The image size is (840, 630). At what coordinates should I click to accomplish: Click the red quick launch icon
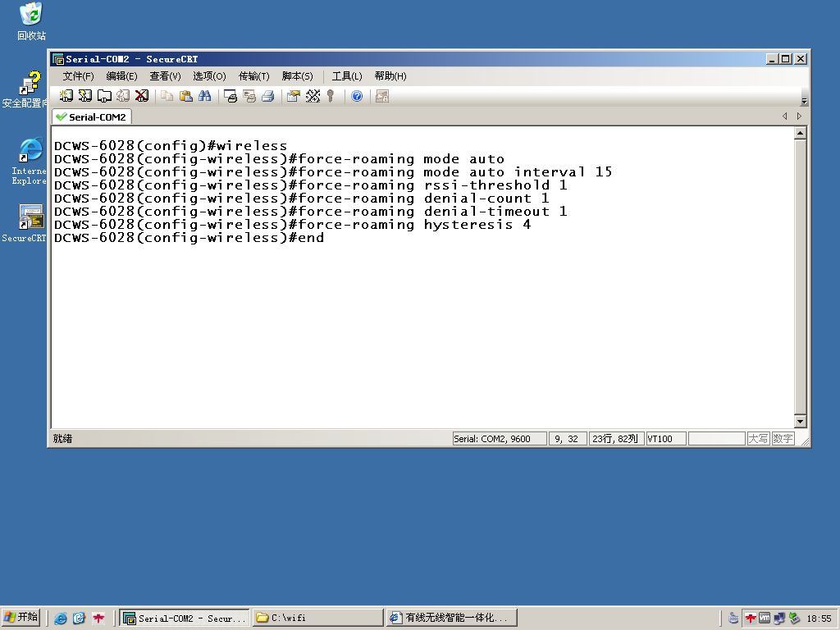tap(98, 619)
